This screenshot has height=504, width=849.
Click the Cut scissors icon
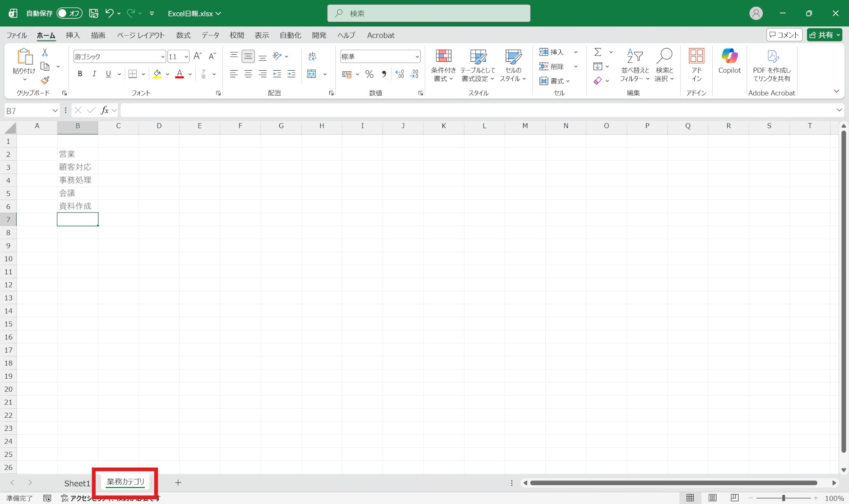45,52
